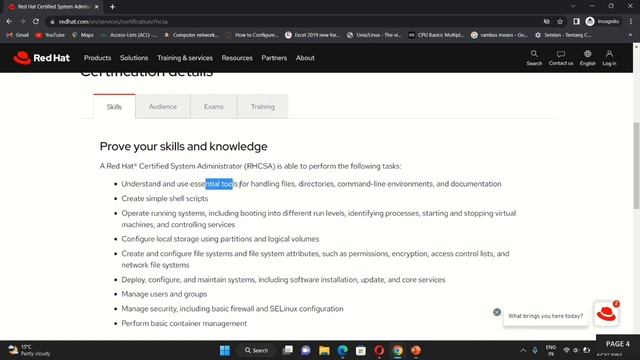Open Chrome three-dot menu

tap(631, 21)
